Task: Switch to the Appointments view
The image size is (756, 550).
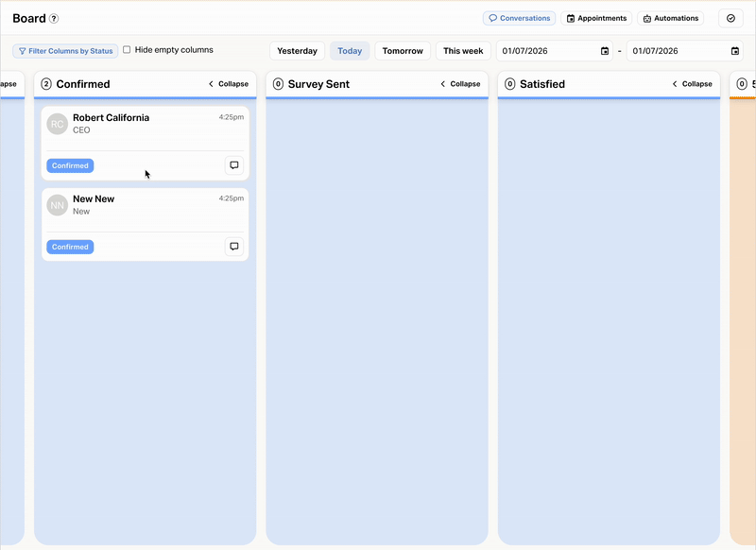Action: coord(596,18)
